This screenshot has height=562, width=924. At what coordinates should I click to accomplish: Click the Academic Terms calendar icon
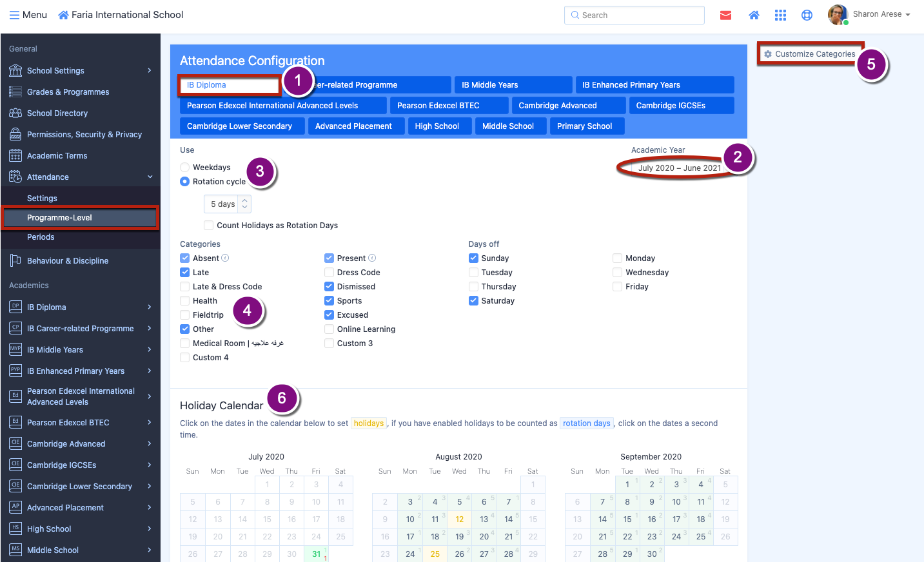[x=15, y=156]
